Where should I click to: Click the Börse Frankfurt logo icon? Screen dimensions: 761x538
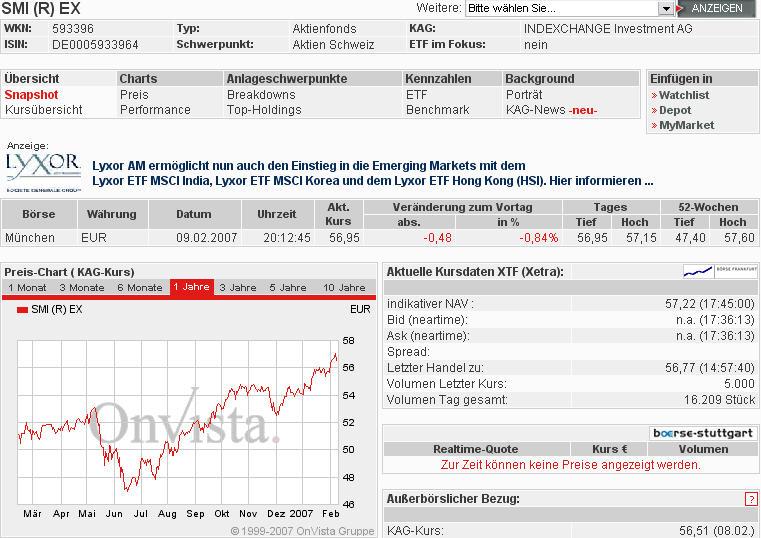[720, 272]
